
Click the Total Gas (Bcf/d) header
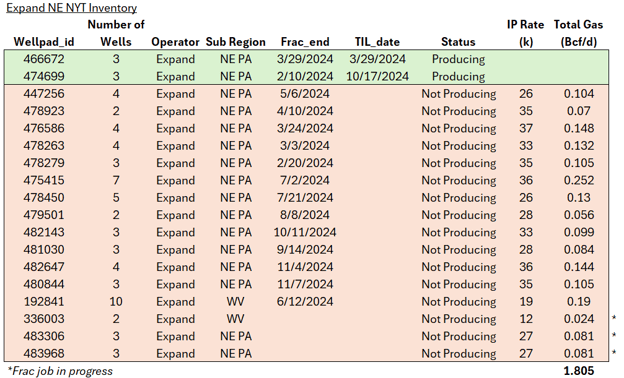pos(578,33)
